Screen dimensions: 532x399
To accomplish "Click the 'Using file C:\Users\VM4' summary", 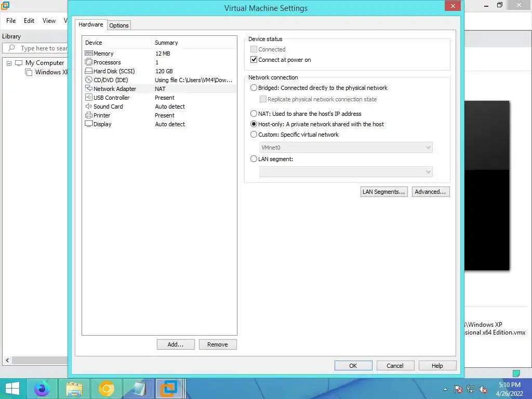I will tap(193, 79).
